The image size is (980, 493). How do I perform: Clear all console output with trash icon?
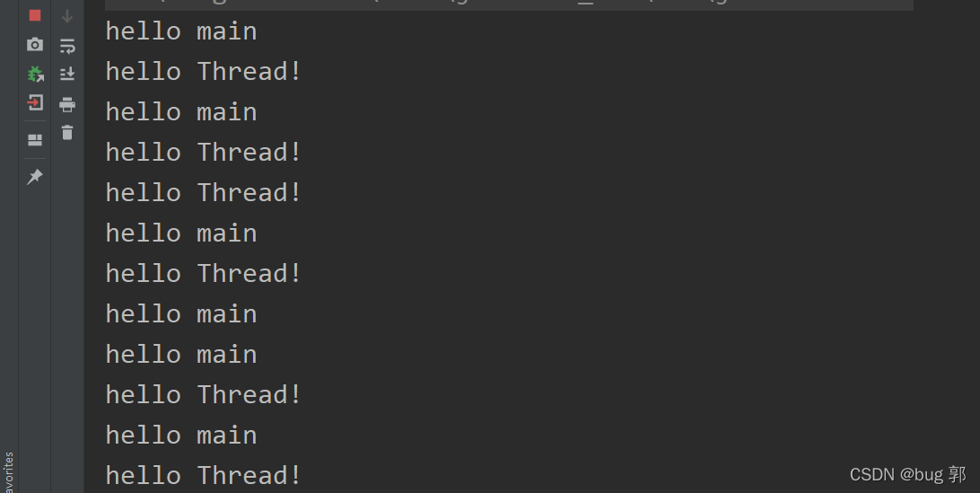(67, 133)
